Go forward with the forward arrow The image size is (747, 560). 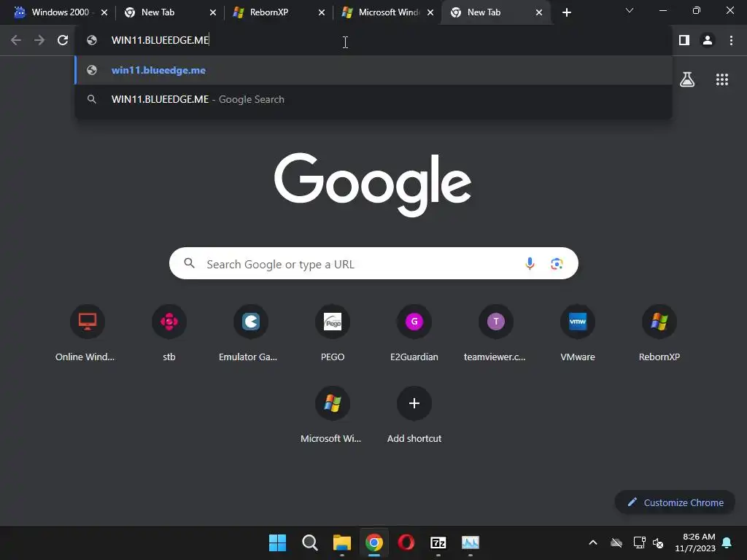tap(39, 41)
